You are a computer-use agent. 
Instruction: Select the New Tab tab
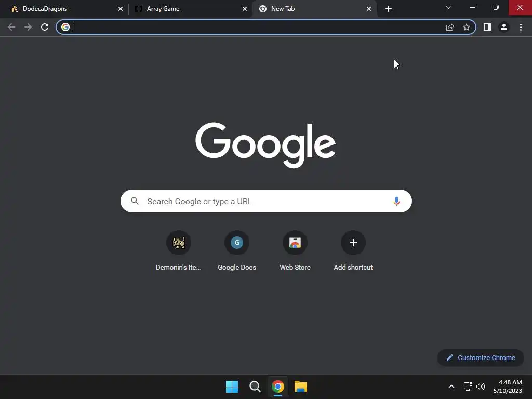(x=314, y=9)
